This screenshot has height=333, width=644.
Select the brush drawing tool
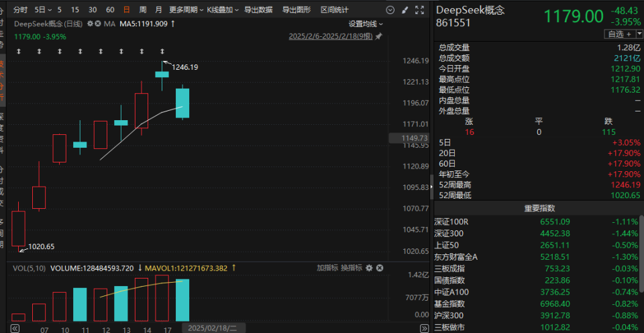tap(405, 10)
